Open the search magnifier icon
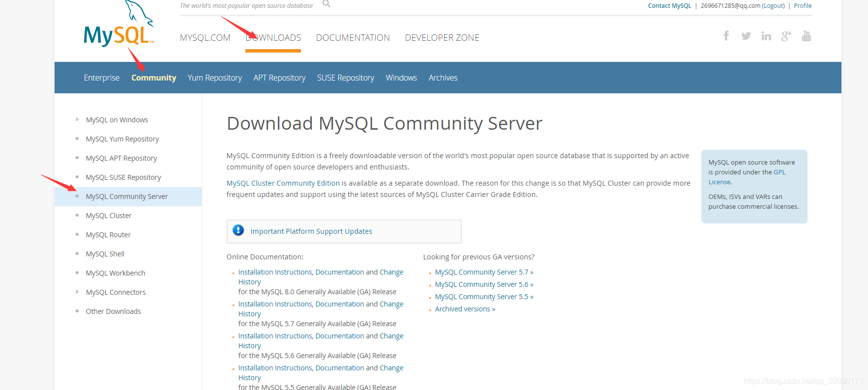868x390 pixels. pos(327,3)
